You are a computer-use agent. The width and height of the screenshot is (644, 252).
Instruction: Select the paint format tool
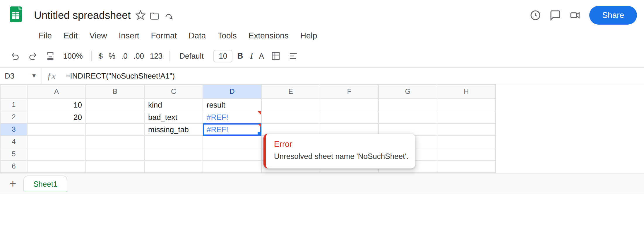50,56
